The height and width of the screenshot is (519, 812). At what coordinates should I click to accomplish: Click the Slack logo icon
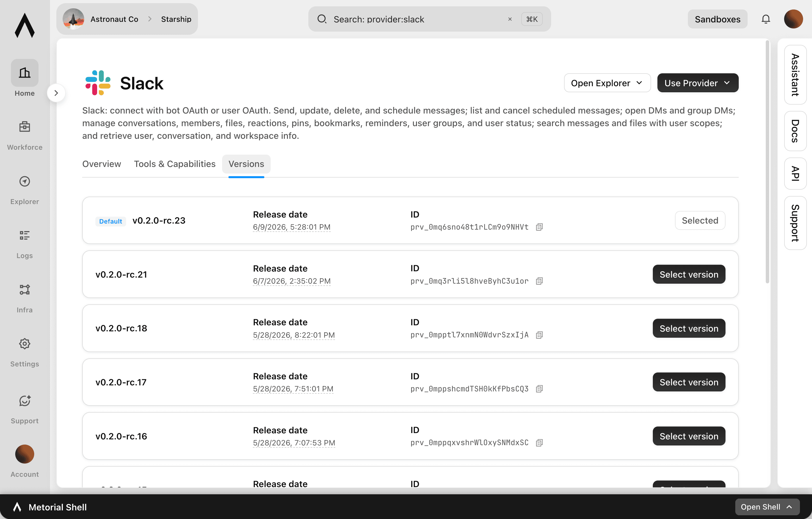coord(98,83)
